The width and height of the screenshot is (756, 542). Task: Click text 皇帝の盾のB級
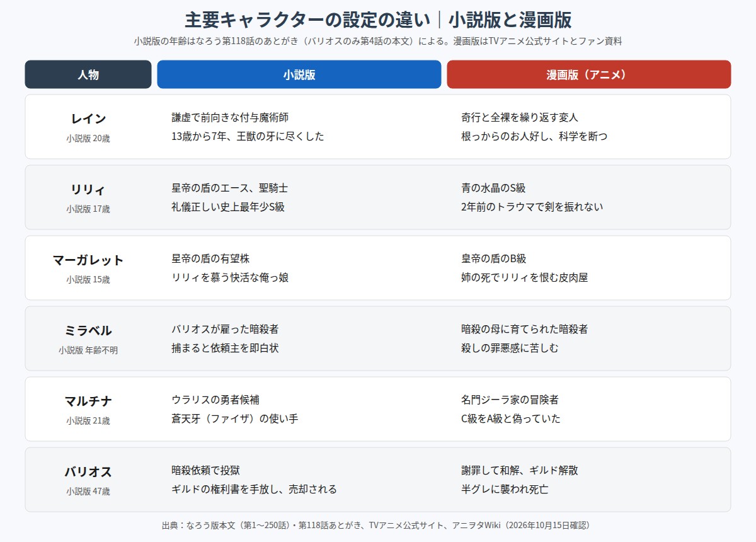(x=494, y=258)
